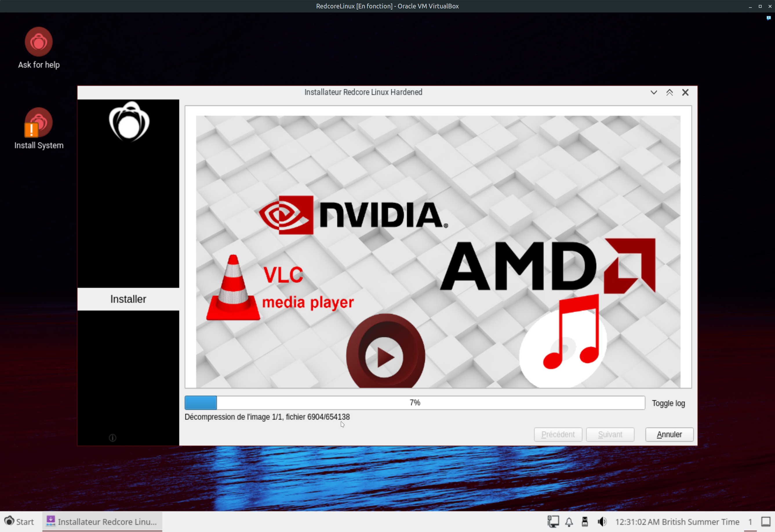Toggle log view of the installer
775x532 pixels.
coord(668,403)
